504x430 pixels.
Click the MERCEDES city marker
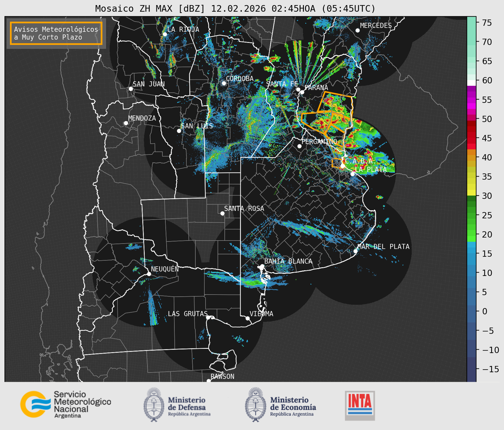tap(358, 31)
